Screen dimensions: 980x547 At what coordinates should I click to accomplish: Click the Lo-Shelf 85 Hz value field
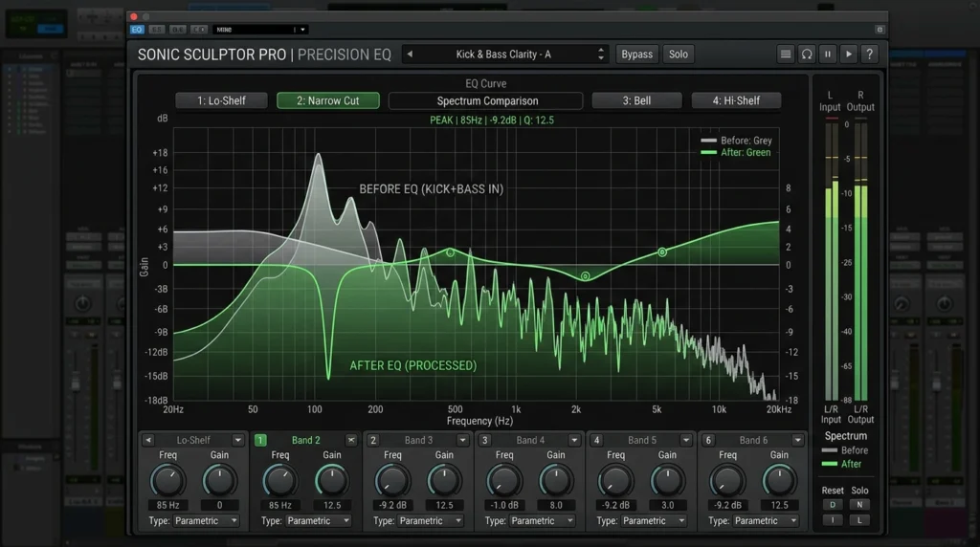168,505
